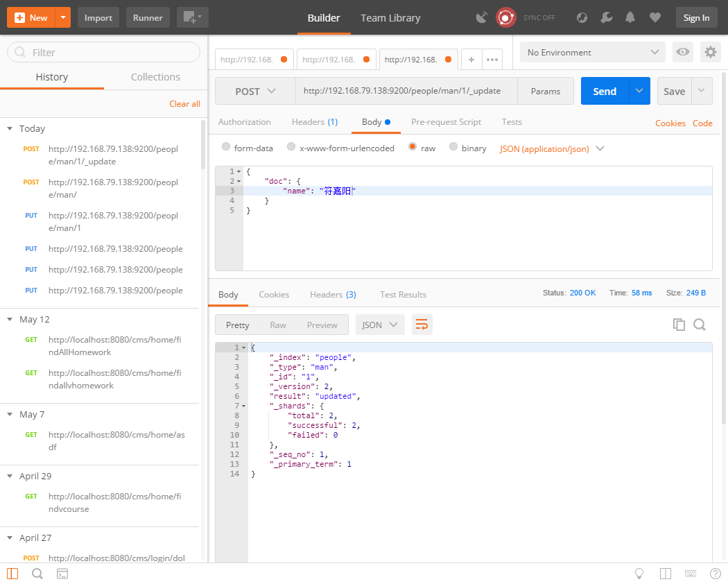This screenshot has width=728, height=584.
Task: Search the response with magnifier icon
Action: pos(700,325)
